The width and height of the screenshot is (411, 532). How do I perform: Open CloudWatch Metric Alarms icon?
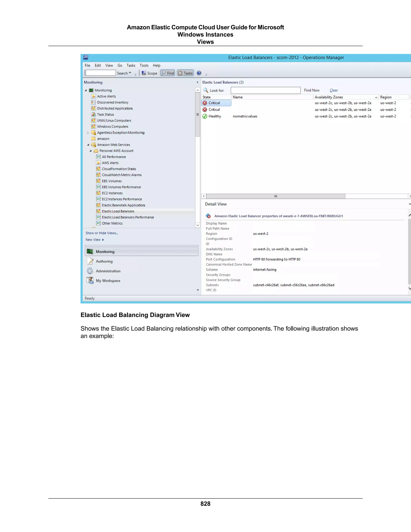[98, 175]
